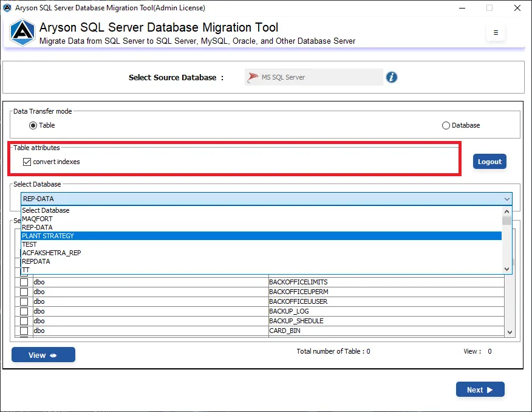Check the BACKUP_LOG table row box
This screenshot has height=412, width=532.
(24, 311)
